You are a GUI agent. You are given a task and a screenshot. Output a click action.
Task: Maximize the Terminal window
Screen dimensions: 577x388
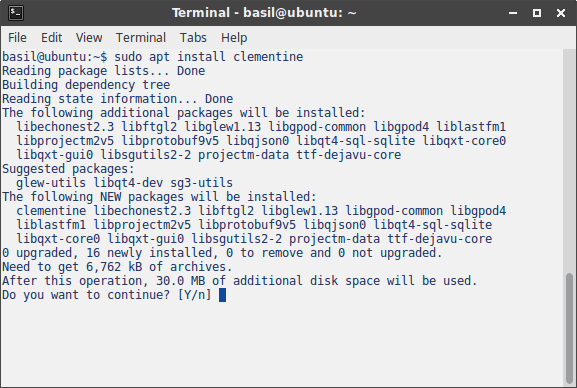click(x=537, y=13)
